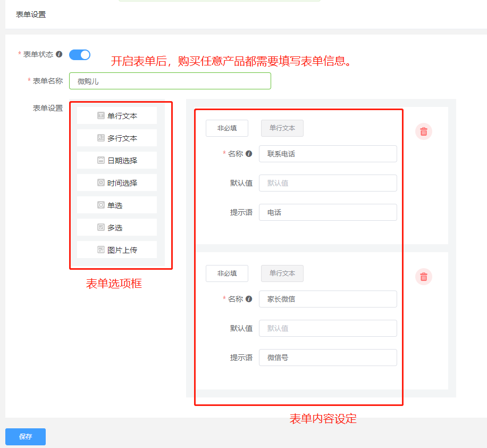This screenshot has height=448, width=487.
Task: Click the 时间选择 clock icon
Action: 101,182
